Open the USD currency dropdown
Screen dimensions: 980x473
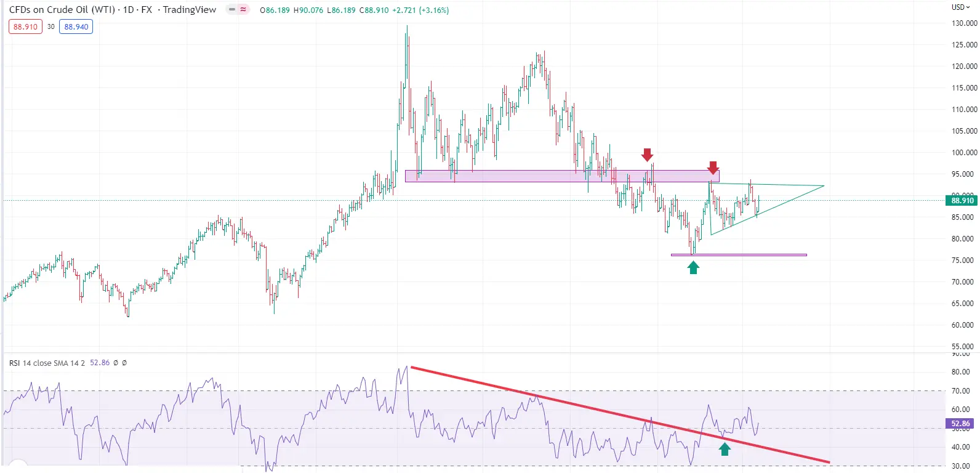960,7
